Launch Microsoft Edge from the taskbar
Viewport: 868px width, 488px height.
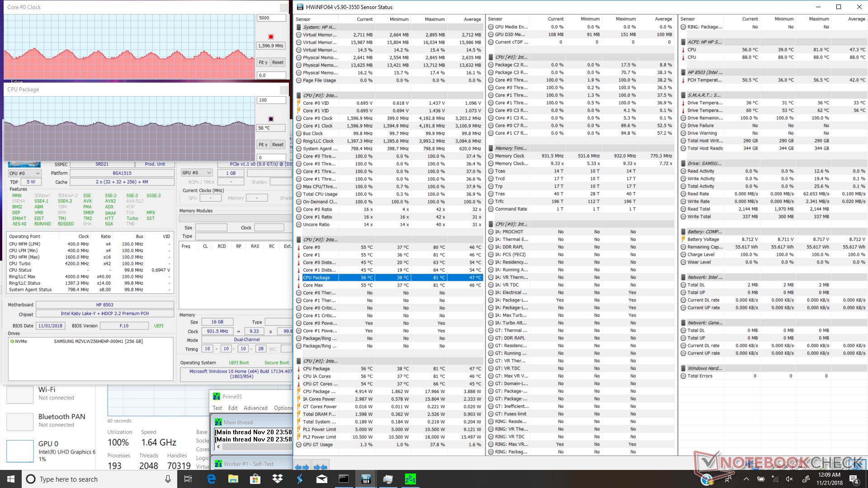[x=211, y=479]
